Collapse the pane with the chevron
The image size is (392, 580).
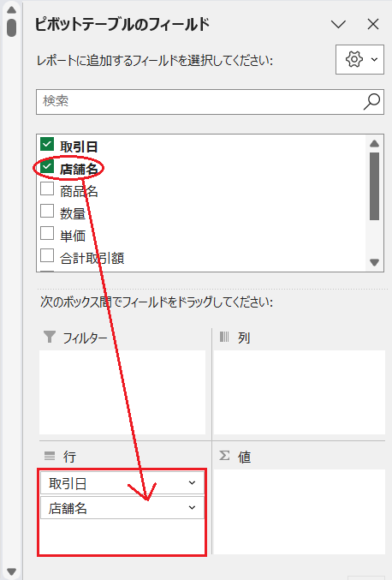point(338,24)
